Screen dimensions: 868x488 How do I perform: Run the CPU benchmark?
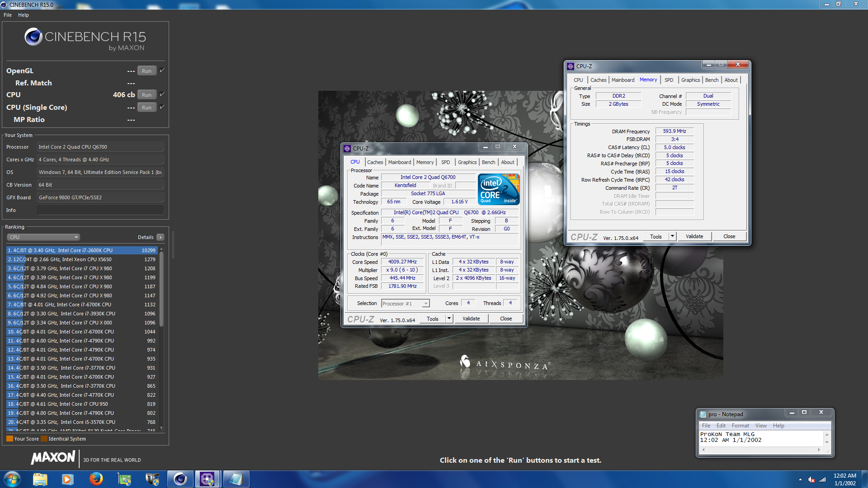point(146,95)
